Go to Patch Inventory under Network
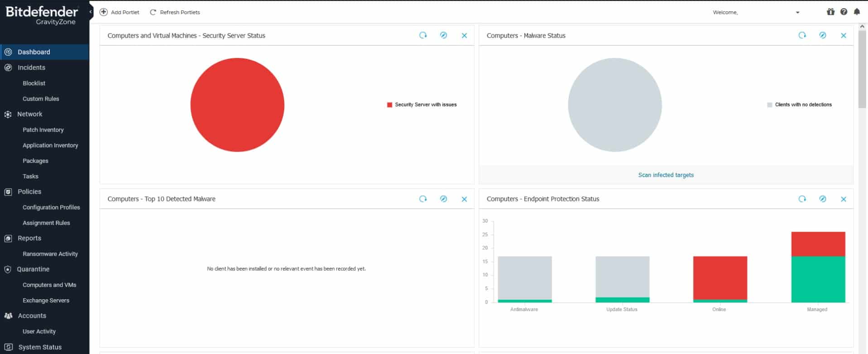Image resolution: width=868 pixels, height=354 pixels. click(43, 130)
